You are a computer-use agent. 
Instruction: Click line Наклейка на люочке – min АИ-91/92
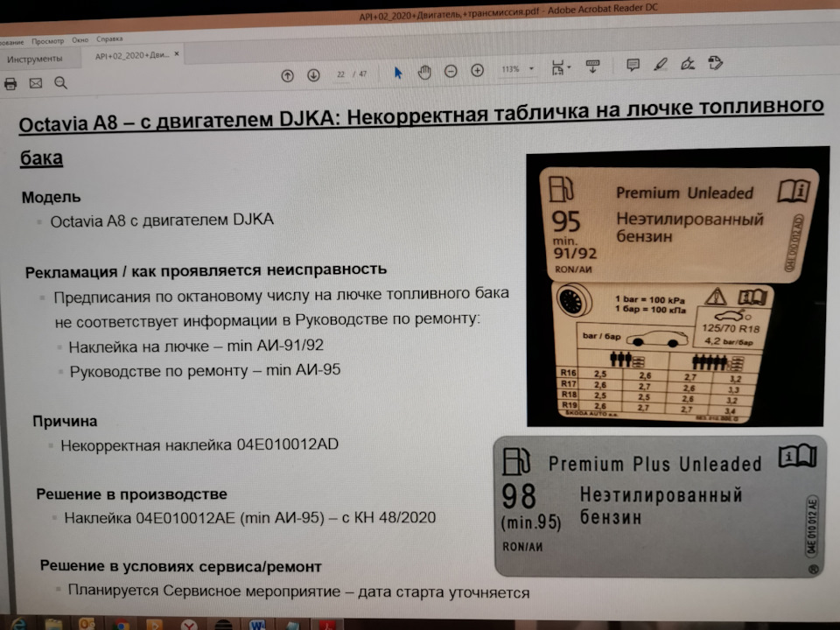(196, 346)
